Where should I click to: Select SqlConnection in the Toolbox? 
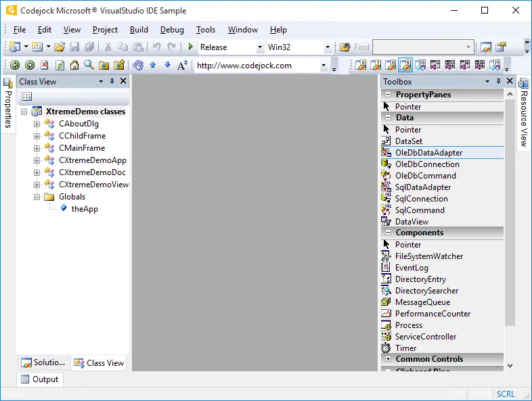[x=442, y=199]
